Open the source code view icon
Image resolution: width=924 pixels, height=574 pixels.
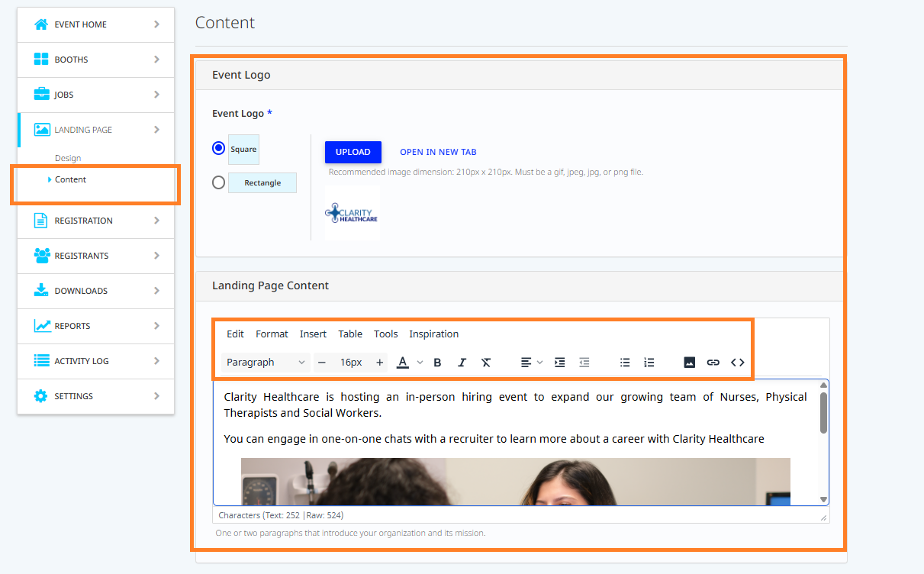point(737,363)
